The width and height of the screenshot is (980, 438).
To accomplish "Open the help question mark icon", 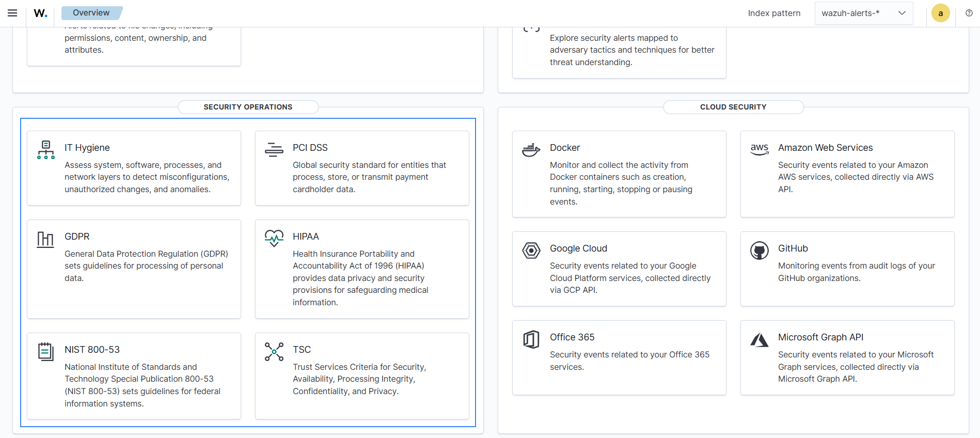I will pos(969,13).
